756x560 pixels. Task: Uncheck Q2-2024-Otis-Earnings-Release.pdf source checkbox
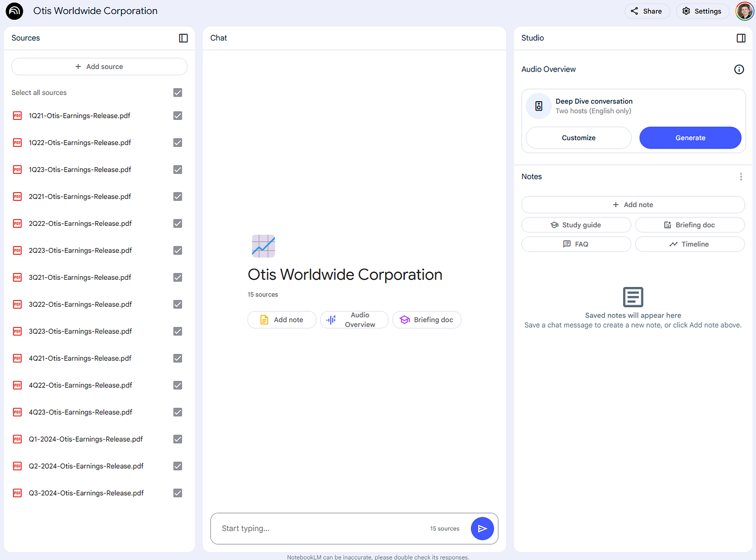178,467
